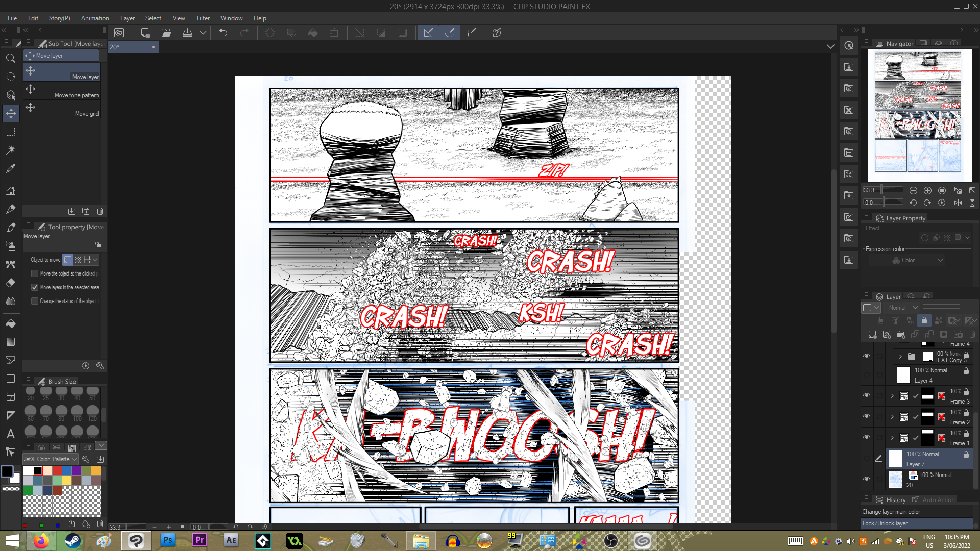Select the Text tool
Viewport: 980px width, 551px height.
click(x=10, y=434)
